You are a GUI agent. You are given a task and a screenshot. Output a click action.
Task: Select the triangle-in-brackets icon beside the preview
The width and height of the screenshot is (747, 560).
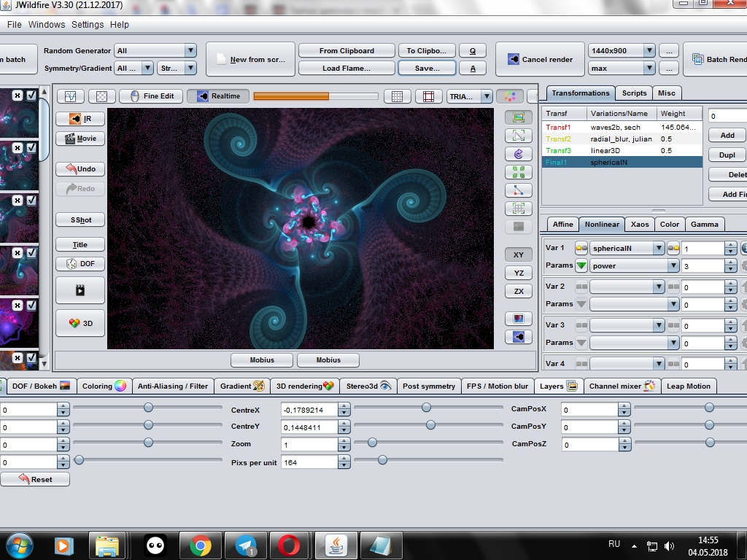(519, 136)
